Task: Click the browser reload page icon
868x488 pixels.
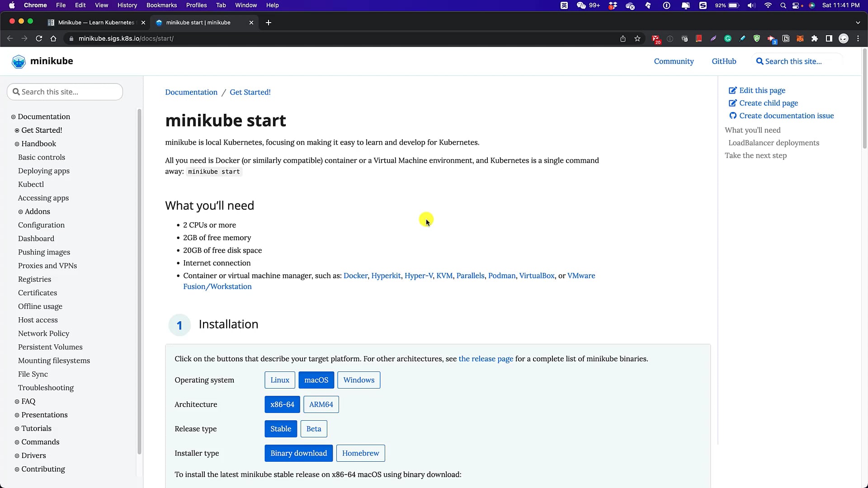Action: click(x=39, y=38)
